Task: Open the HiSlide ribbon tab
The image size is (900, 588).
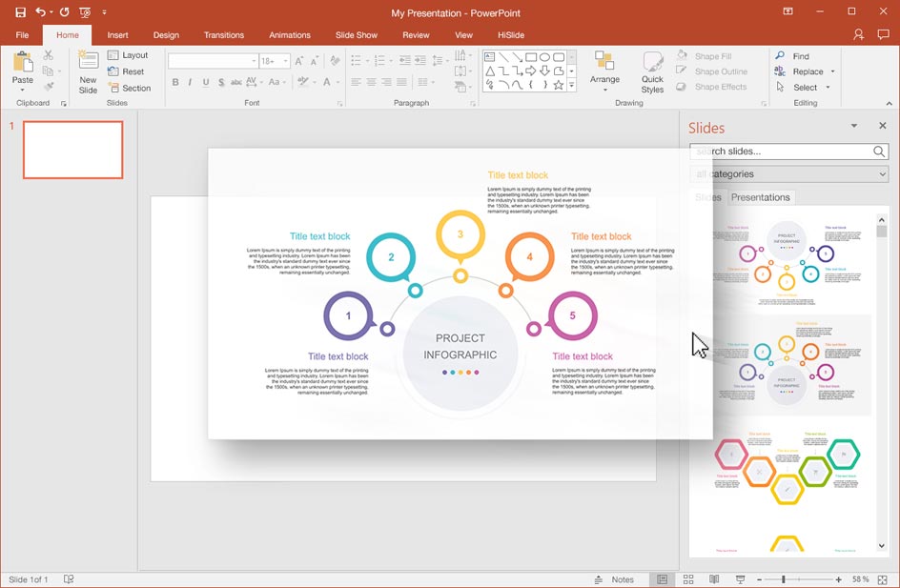Action: click(x=511, y=35)
